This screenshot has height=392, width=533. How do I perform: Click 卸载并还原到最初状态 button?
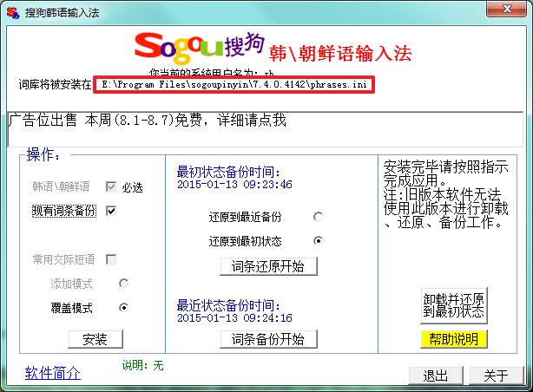point(454,305)
